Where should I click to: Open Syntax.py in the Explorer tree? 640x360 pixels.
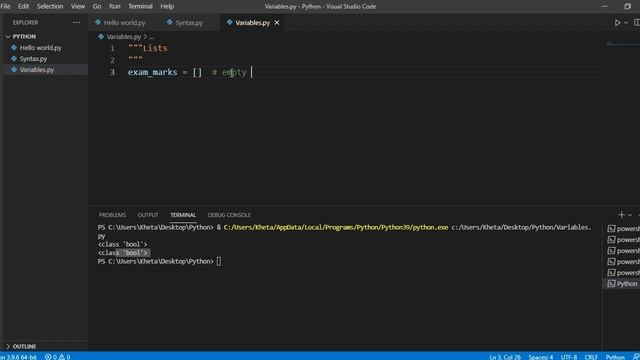(33, 59)
